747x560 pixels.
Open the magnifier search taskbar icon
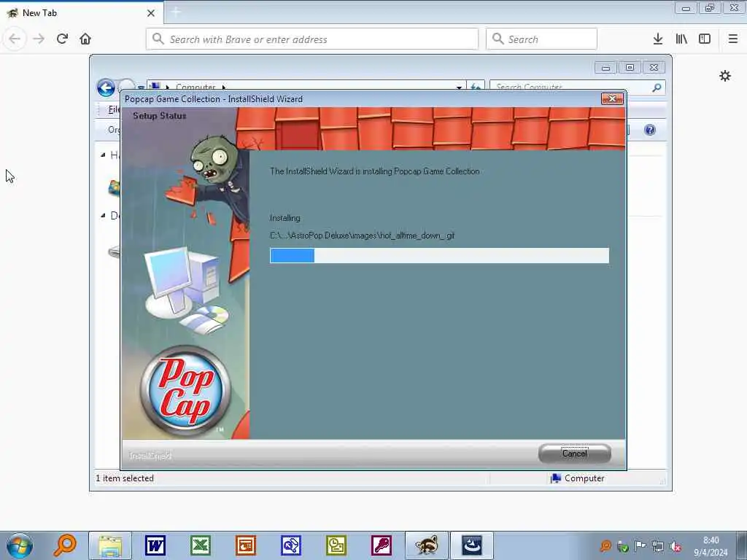tap(65, 545)
